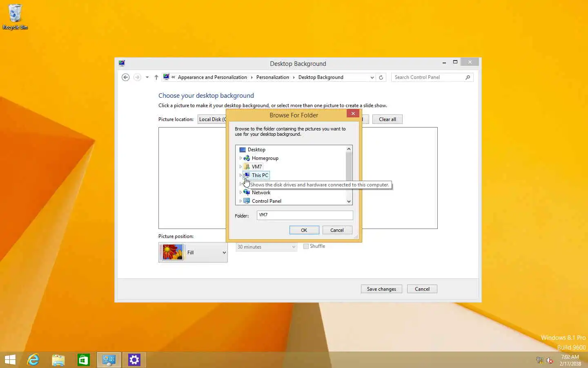Click Save changes button
The width and height of the screenshot is (588, 368).
click(x=381, y=289)
